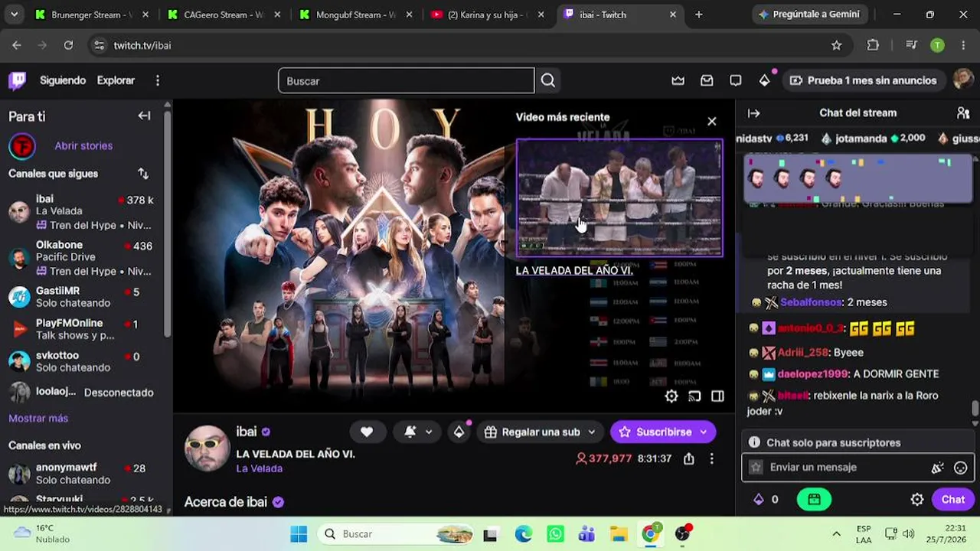Switch to the Mongubf Stream tab
This screenshot has width=980, height=551.
click(x=356, y=15)
